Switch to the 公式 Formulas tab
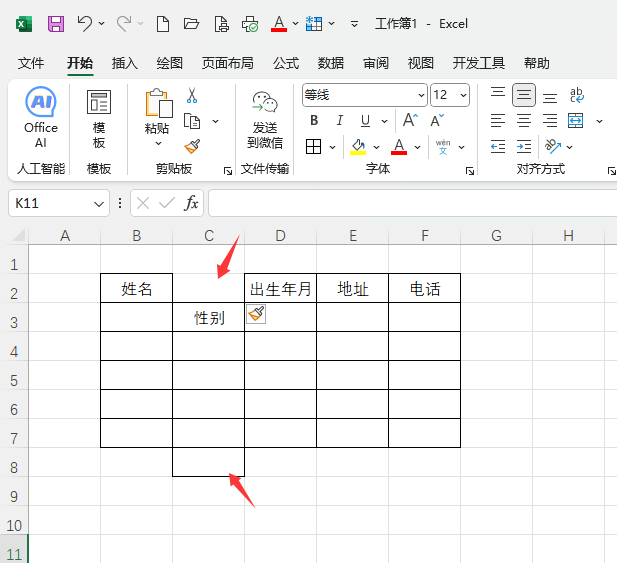The height and width of the screenshot is (563, 617). click(x=286, y=63)
